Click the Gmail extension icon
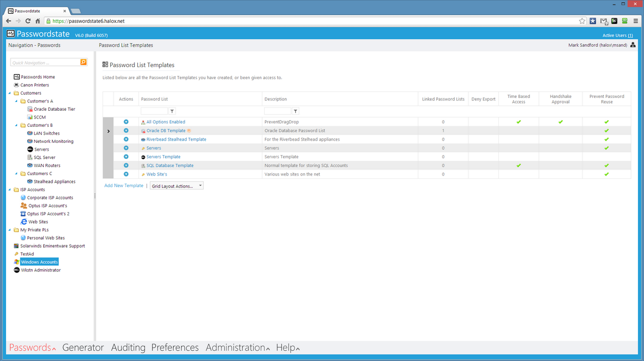 click(604, 21)
